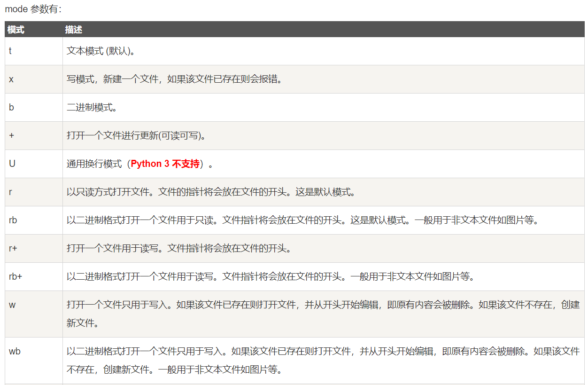This screenshot has height=385, width=588.
Task: Click the description '文本模式 (默认)。'
Action: point(101,51)
